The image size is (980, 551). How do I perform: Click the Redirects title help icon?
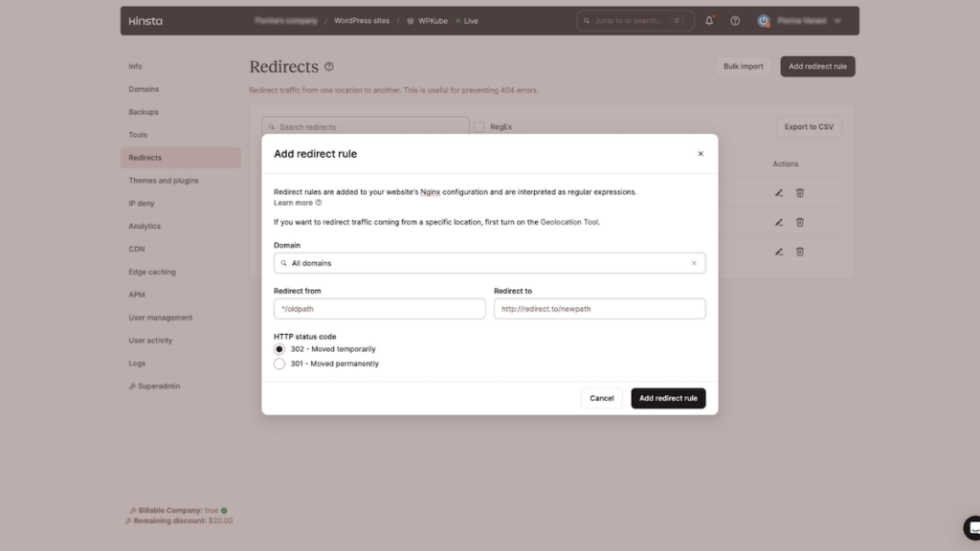pos(329,67)
